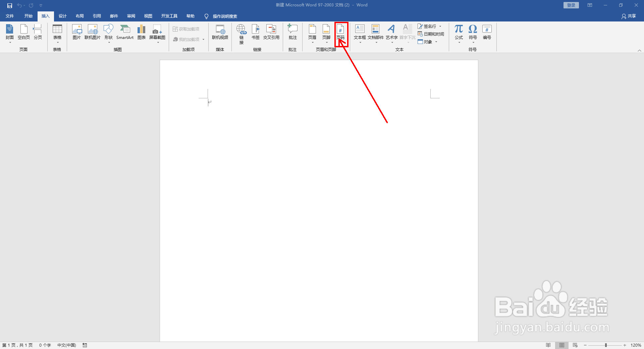Click the word count in status bar
The image size is (644, 349).
(x=45, y=345)
